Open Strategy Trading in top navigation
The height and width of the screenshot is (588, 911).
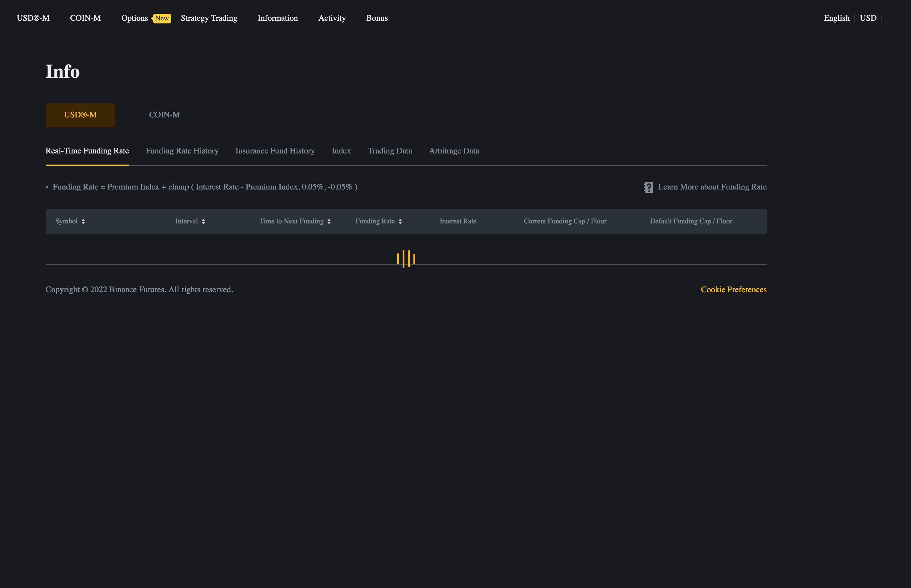coord(209,18)
